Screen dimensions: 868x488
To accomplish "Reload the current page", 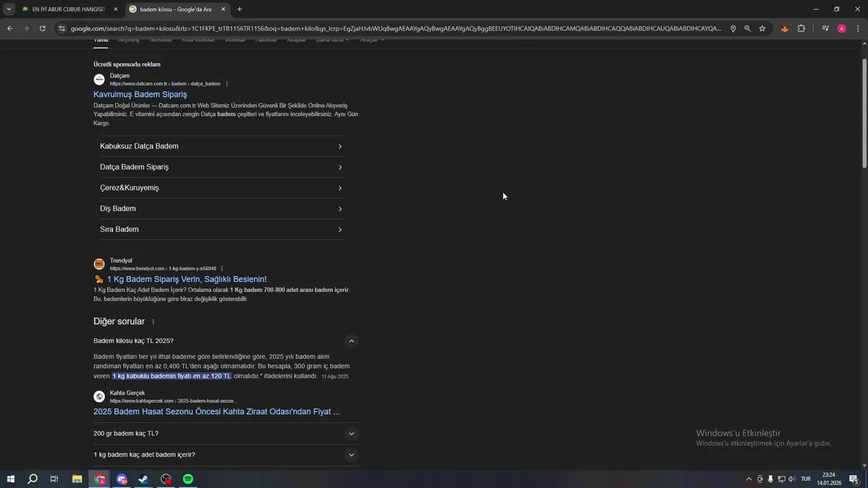I will [42, 28].
